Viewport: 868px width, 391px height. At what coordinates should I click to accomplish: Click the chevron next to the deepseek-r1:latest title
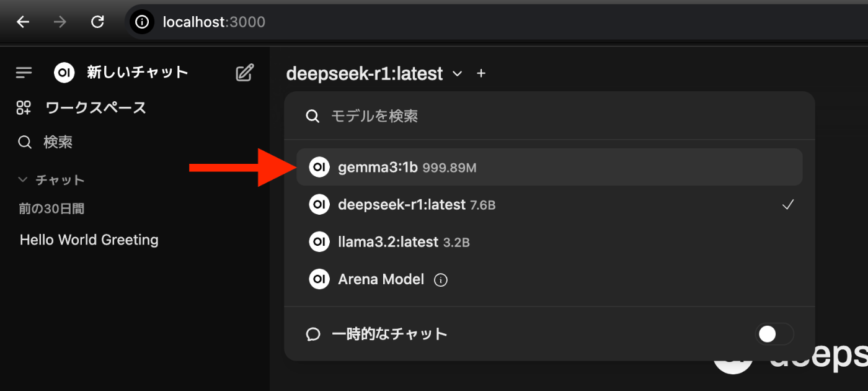pyautogui.click(x=458, y=74)
